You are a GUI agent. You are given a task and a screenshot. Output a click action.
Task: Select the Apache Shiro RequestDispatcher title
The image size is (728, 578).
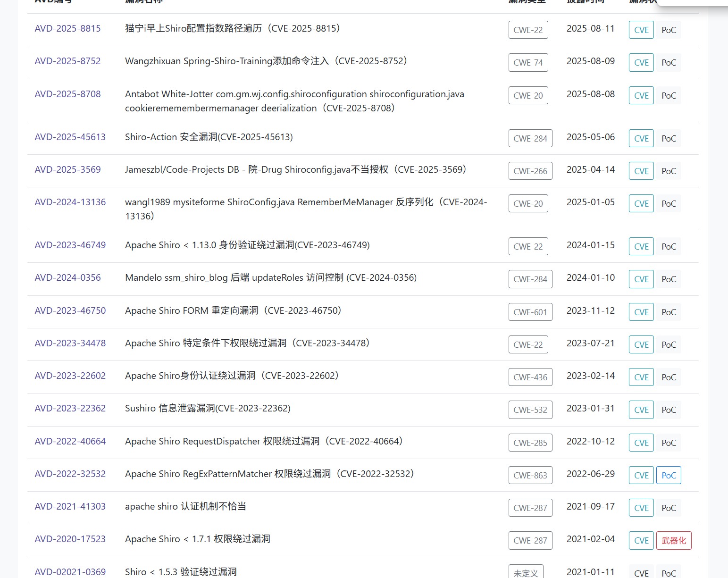tap(264, 441)
